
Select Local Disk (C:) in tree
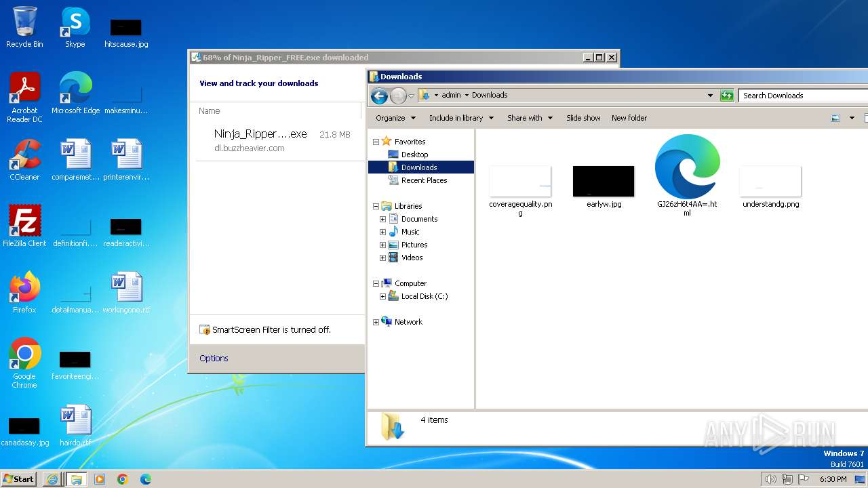click(424, 296)
